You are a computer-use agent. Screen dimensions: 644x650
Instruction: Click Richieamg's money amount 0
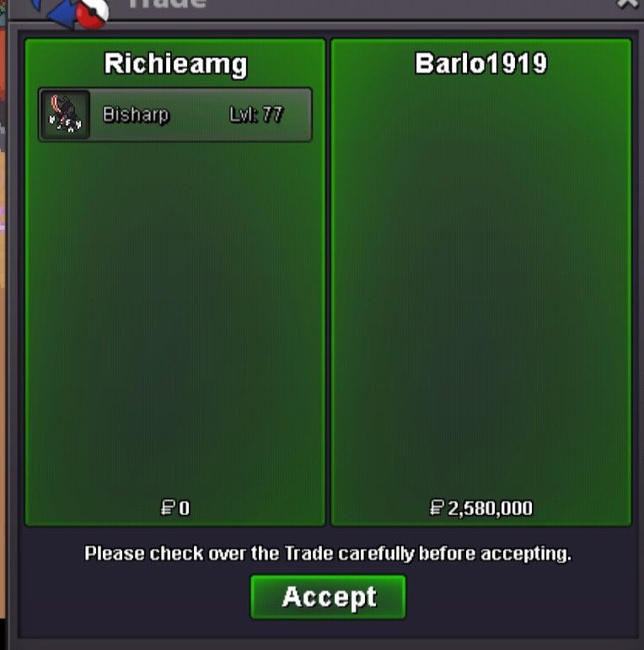point(185,508)
